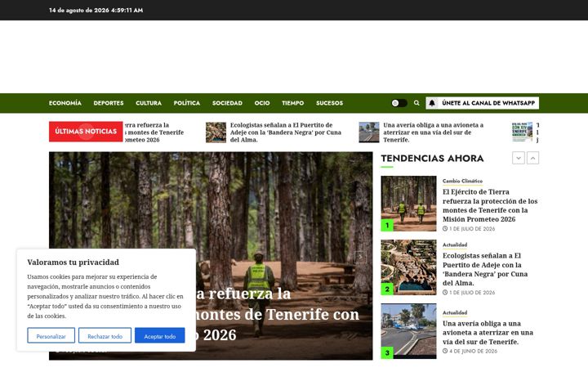Open the search magnifier icon
588x368 pixels.
click(416, 103)
